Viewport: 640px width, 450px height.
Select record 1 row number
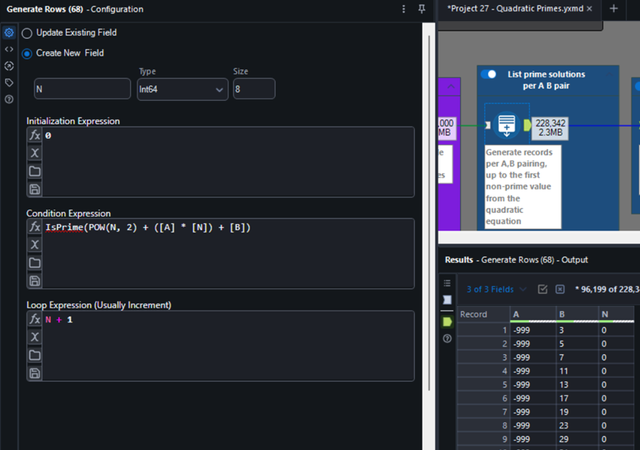tap(483, 330)
